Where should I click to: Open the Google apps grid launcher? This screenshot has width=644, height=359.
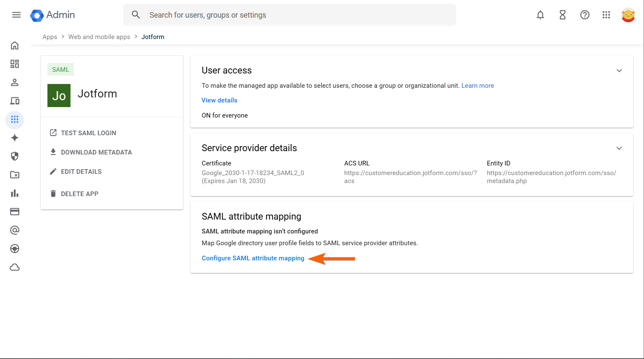606,15
